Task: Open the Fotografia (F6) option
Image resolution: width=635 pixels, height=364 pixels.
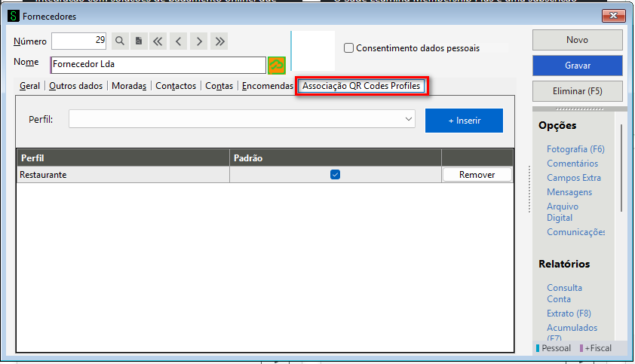Action: (575, 149)
